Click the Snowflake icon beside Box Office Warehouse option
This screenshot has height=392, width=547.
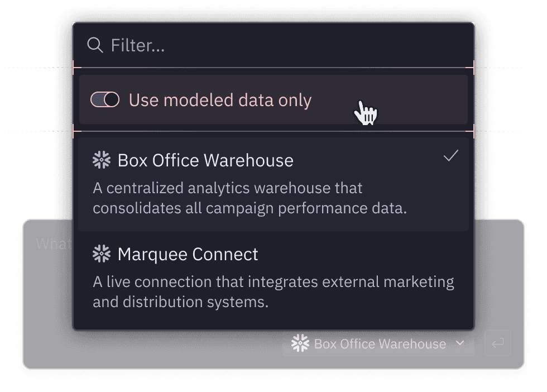click(102, 160)
